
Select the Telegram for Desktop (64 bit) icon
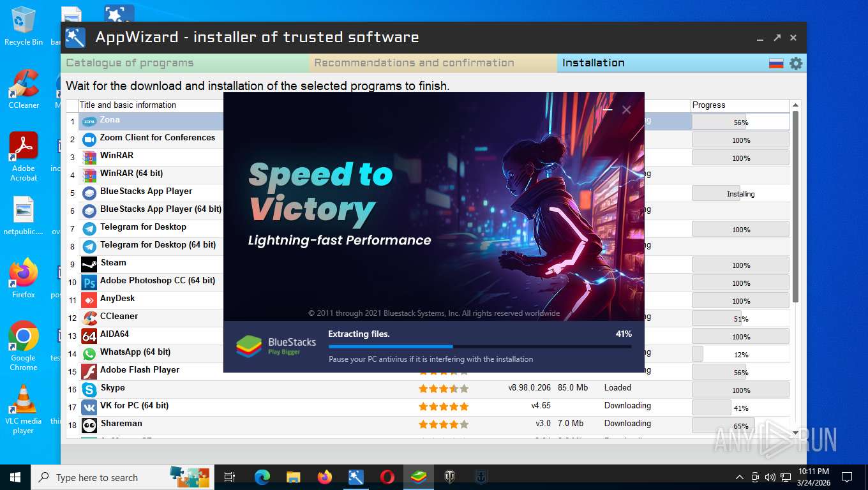click(x=89, y=246)
